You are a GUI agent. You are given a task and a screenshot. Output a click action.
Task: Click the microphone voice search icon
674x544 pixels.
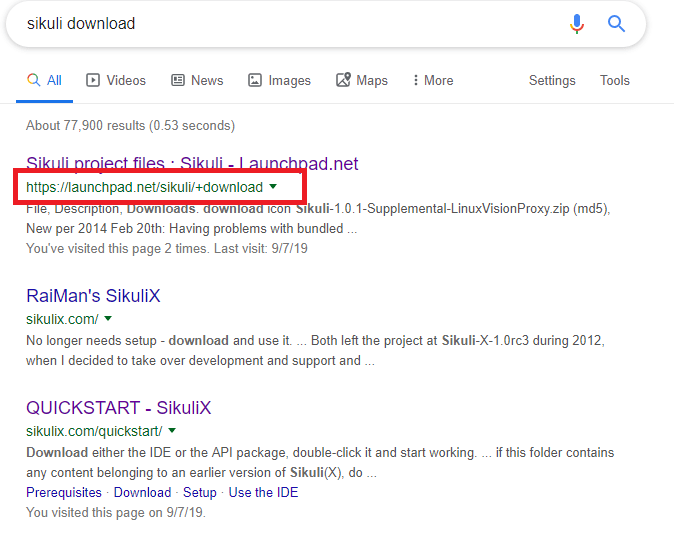coord(577,24)
